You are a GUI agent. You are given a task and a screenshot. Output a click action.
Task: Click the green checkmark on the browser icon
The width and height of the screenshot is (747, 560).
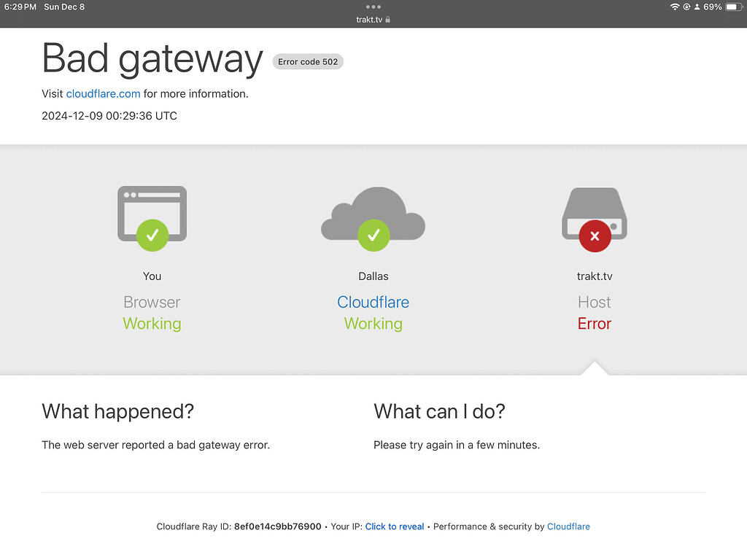click(152, 235)
